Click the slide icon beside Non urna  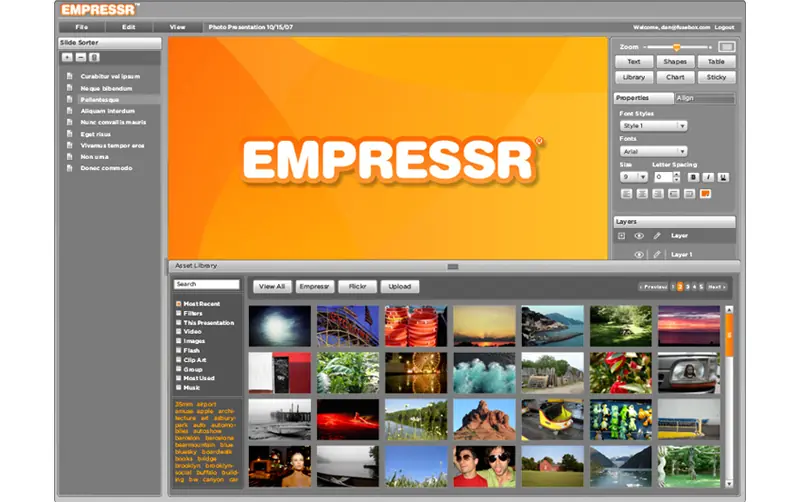point(69,157)
